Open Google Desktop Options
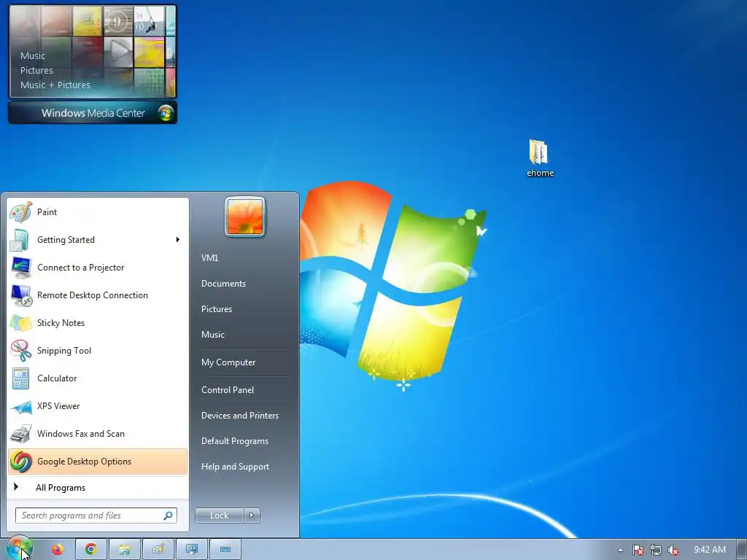 click(98, 462)
